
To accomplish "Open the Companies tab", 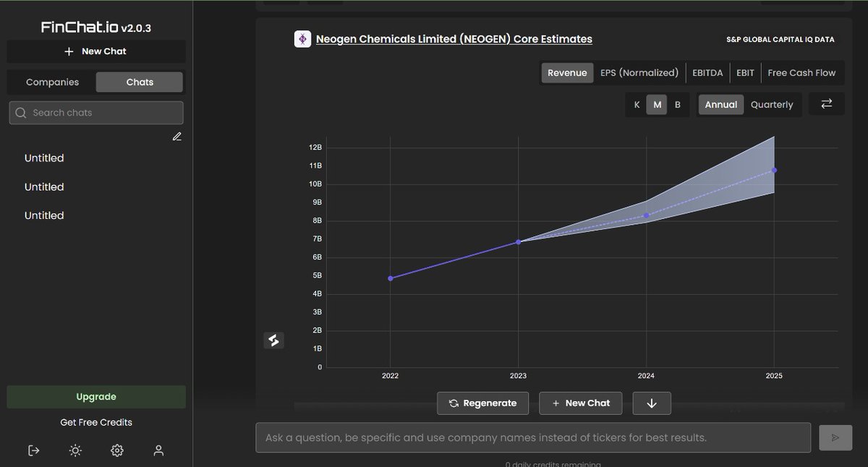I will (x=53, y=82).
